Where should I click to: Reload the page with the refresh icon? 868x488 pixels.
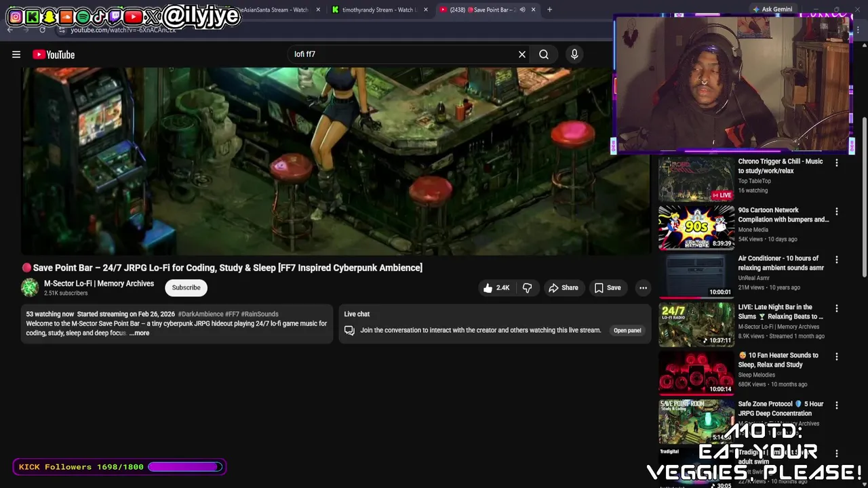(x=42, y=30)
